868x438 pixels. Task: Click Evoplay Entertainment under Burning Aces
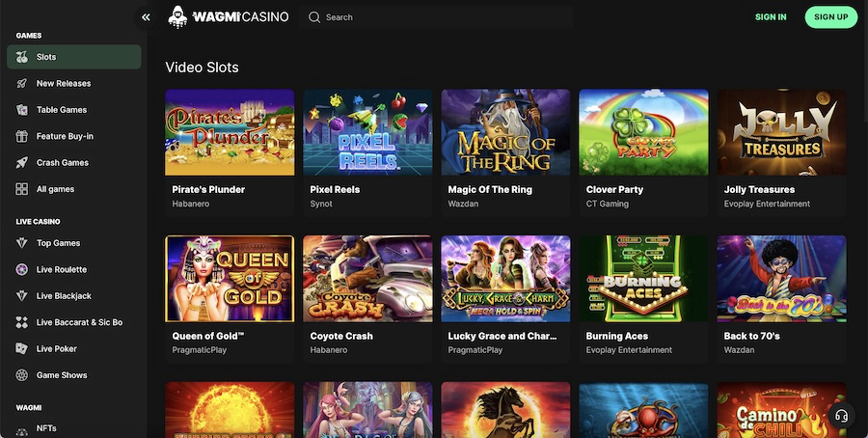click(629, 350)
